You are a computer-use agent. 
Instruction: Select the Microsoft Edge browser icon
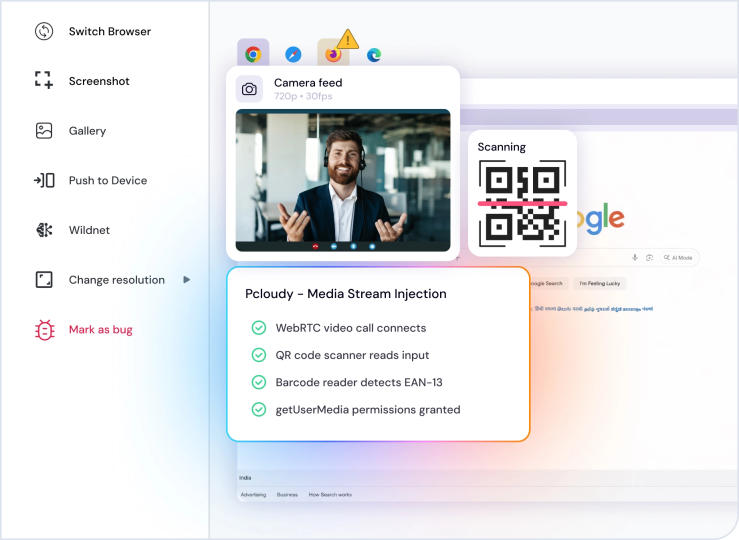tap(374, 55)
